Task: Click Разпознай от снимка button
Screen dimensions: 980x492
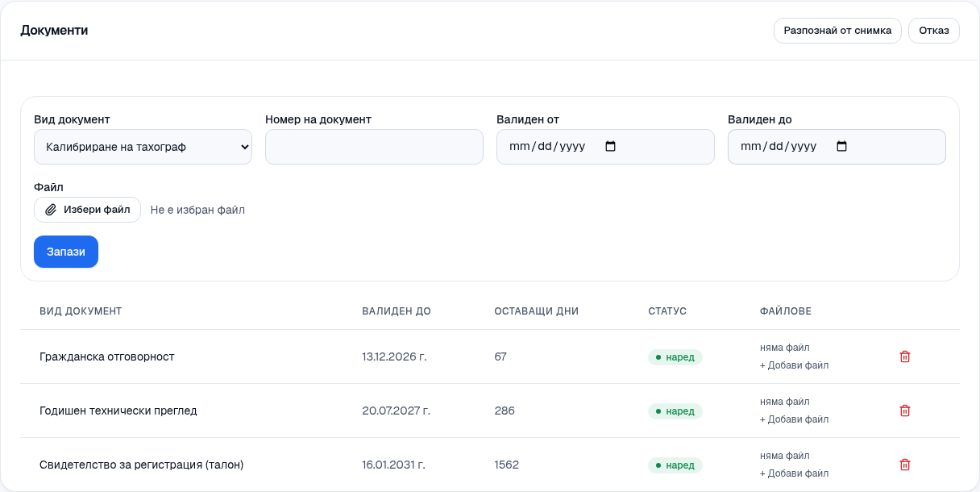Action: [837, 31]
